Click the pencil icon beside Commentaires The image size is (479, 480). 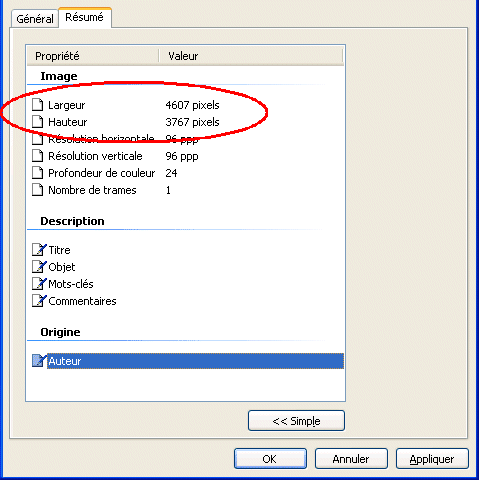pos(39,301)
